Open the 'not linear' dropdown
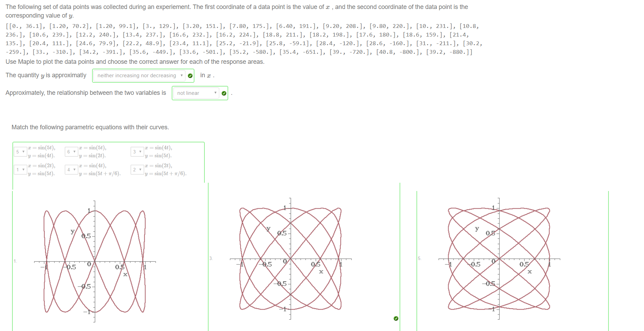 click(x=196, y=93)
